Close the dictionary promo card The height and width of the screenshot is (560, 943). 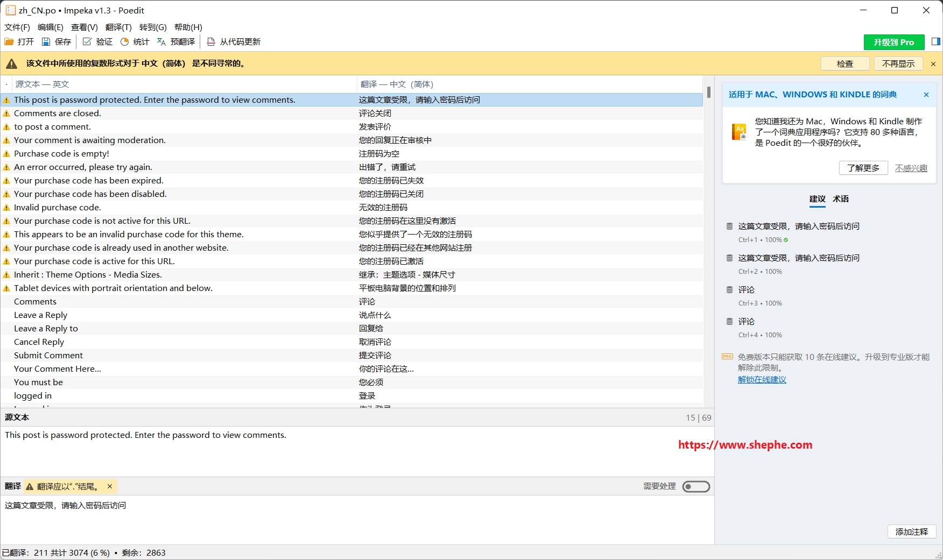(926, 95)
